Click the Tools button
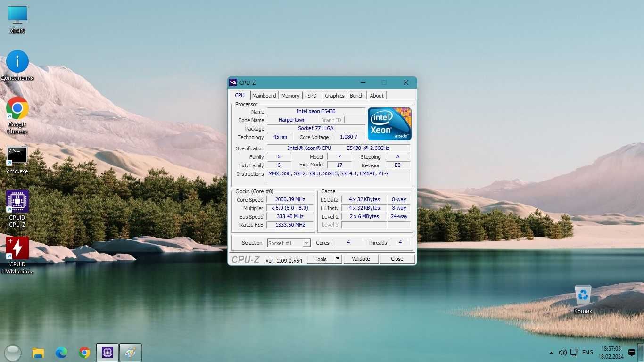The height and width of the screenshot is (362, 644). point(321,259)
